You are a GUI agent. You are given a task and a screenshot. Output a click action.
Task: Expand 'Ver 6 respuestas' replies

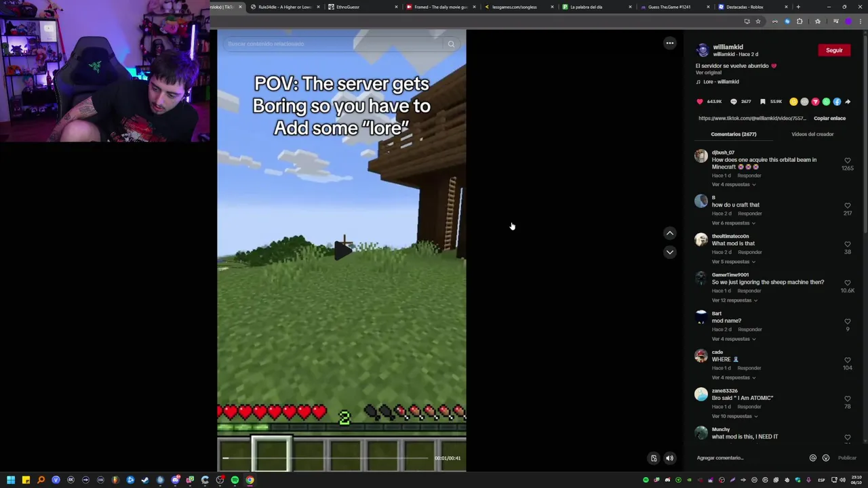[x=733, y=223]
